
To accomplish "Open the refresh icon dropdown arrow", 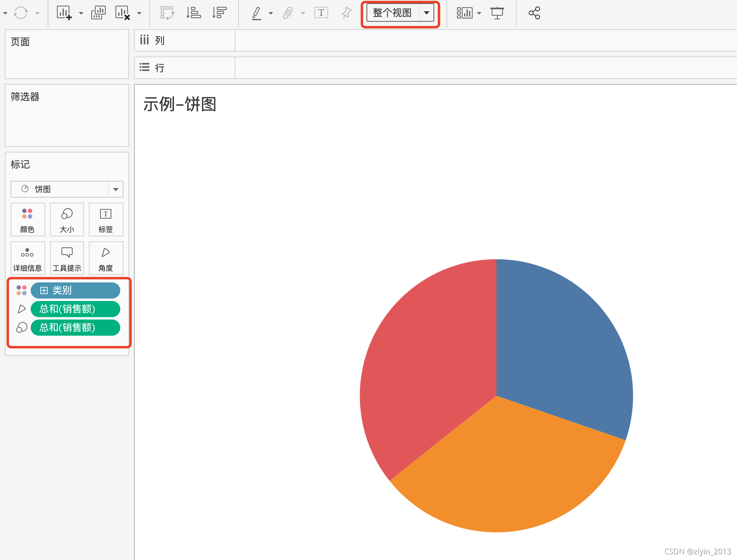I will coord(38,13).
